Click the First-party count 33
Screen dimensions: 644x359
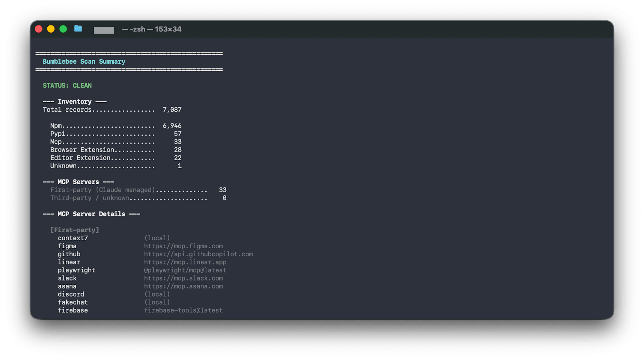[x=223, y=190]
